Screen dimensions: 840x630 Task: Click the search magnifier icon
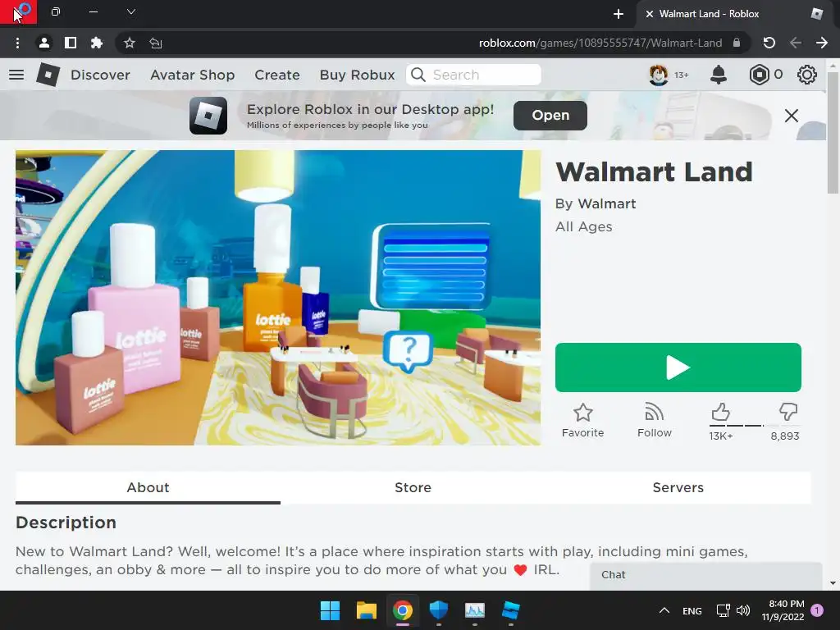click(x=418, y=75)
